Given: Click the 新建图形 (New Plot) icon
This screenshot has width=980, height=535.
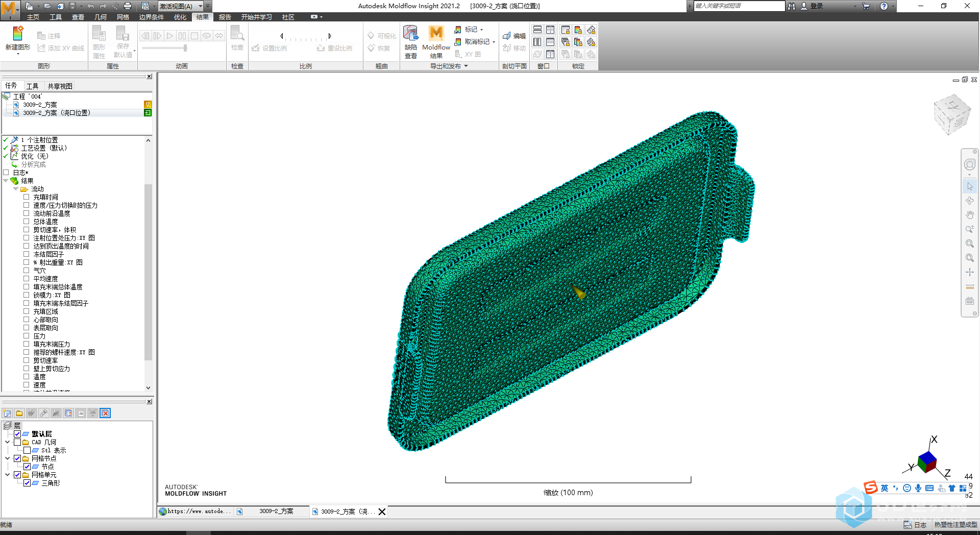Looking at the screenshot, I should [18, 34].
